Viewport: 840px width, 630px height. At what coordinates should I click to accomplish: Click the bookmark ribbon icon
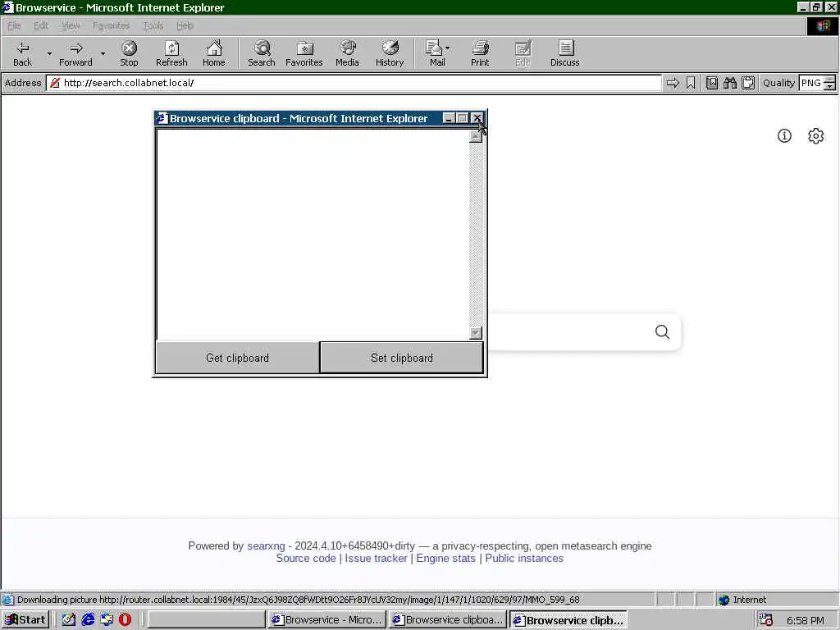click(691, 83)
